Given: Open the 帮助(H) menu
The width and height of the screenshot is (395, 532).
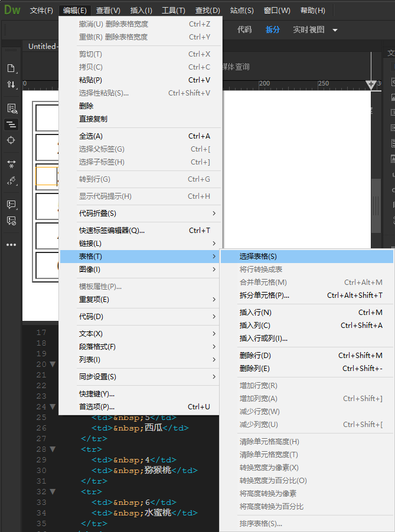Looking at the screenshot, I should (x=312, y=11).
